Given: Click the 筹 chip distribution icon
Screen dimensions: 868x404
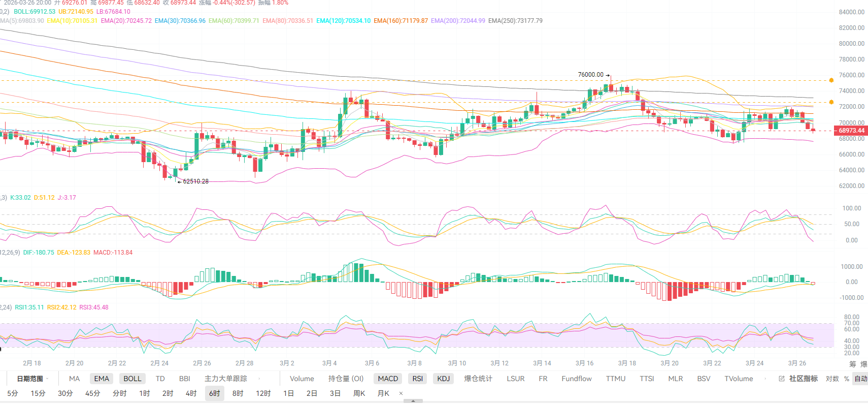Looking at the screenshot, I should coord(852,364).
